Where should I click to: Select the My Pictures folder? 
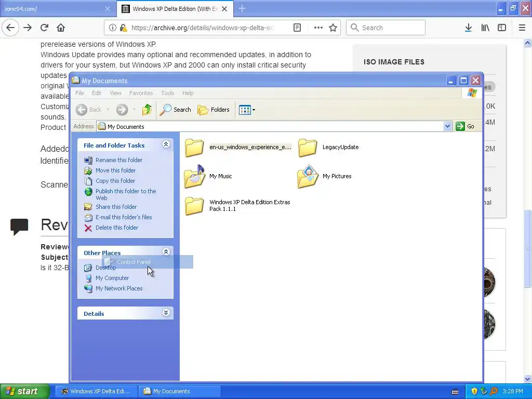tap(324, 176)
